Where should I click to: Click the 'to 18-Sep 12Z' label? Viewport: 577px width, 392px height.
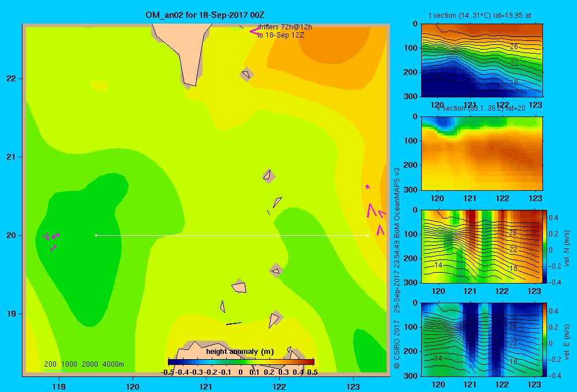tap(281, 35)
